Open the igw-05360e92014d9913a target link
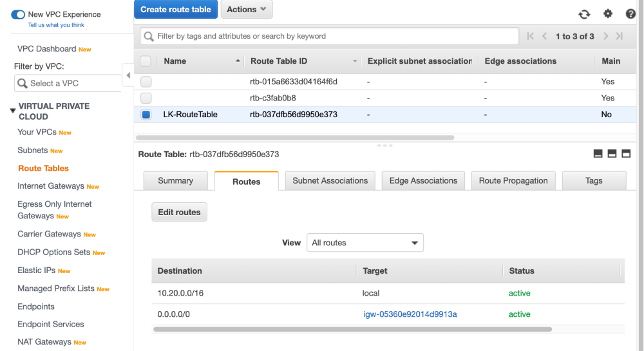This screenshot has height=351, width=644. pyautogui.click(x=410, y=314)
